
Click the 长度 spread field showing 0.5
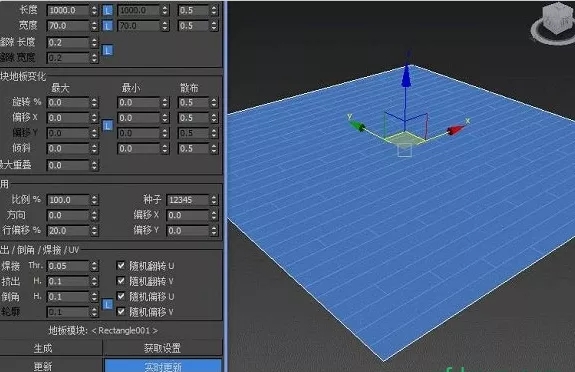pos(194,10)
